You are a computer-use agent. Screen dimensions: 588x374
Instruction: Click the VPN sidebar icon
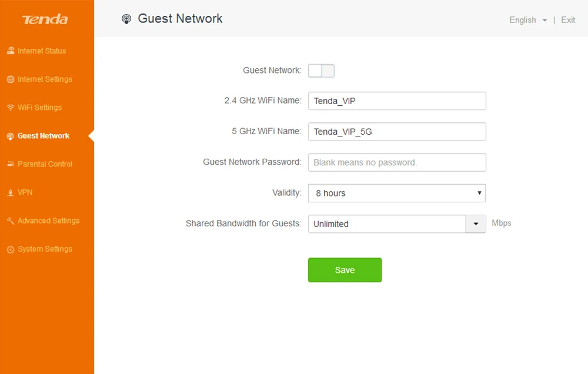pyautogui.click(x=11, y=193)
